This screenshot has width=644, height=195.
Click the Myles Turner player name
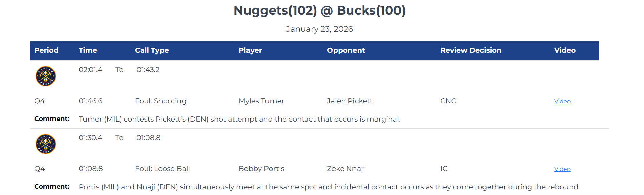[261, 101]
